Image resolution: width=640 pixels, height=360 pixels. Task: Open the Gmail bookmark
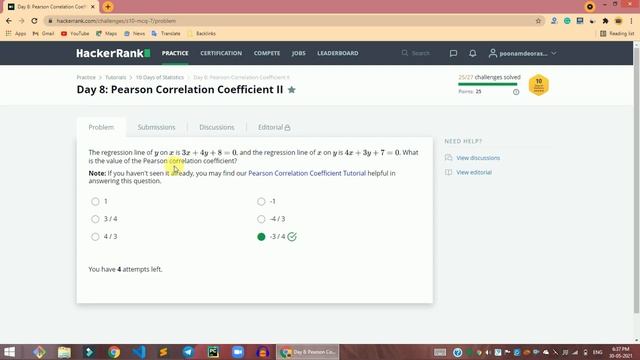click(43, 33)
